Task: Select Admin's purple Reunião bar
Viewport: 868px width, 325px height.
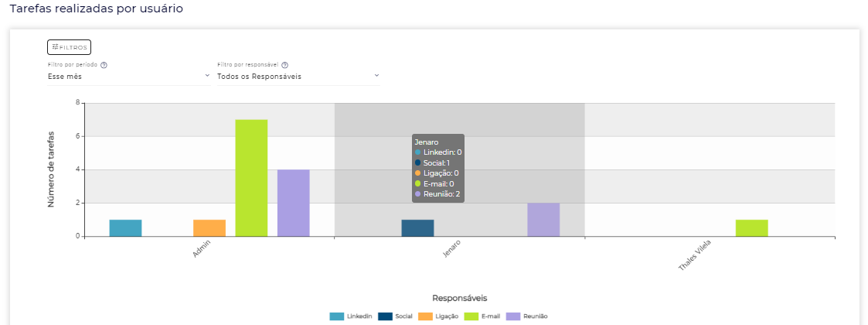Action: click(293, 203)
